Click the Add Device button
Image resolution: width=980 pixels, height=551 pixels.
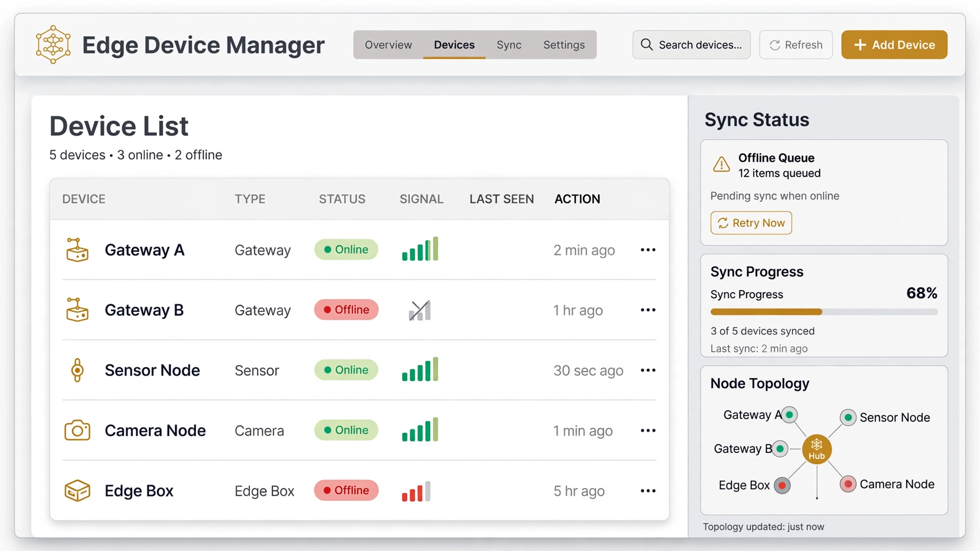894,45
